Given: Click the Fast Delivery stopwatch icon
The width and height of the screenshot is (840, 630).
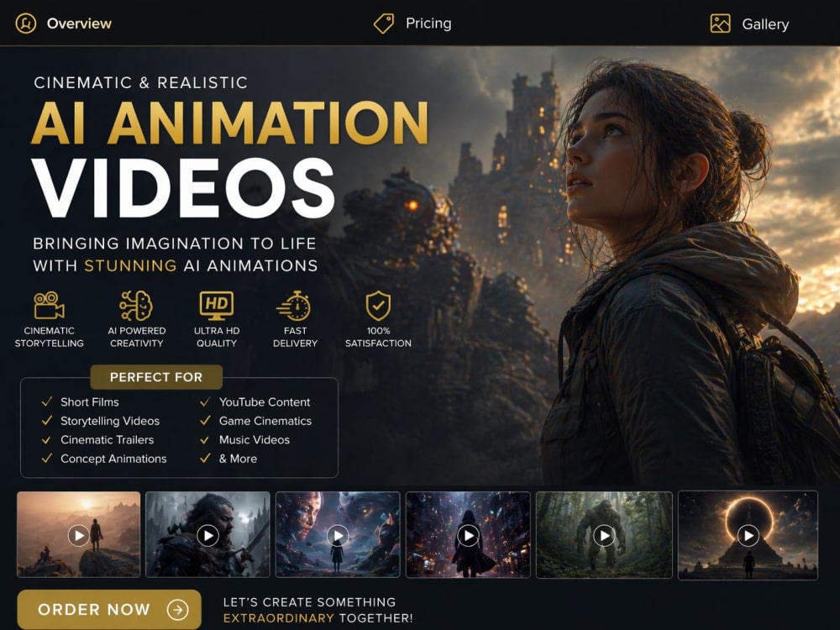Looking at the screenshot, I should pyautogui.click(x=293, y=306).
